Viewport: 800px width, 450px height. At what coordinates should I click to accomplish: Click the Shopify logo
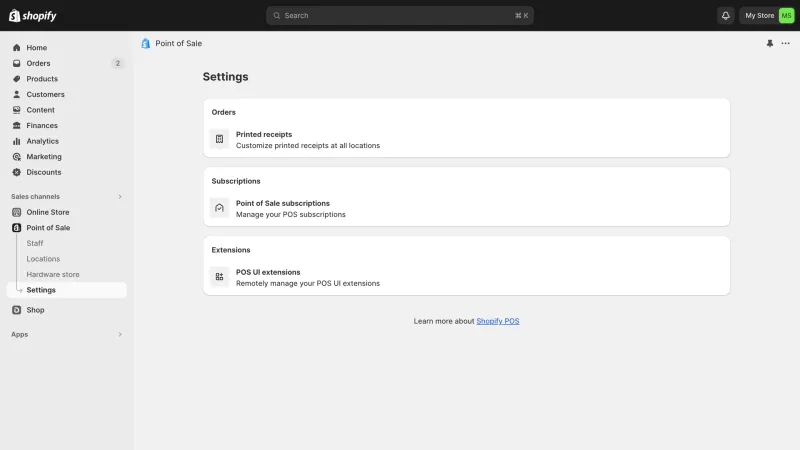pos(33,15)
